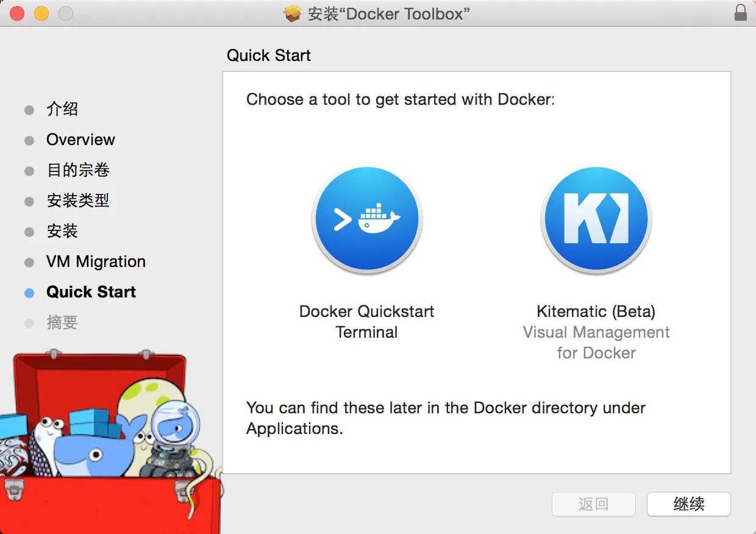Select the Overview step in the sidebar
756x534 pixels.
coord(80,140)
